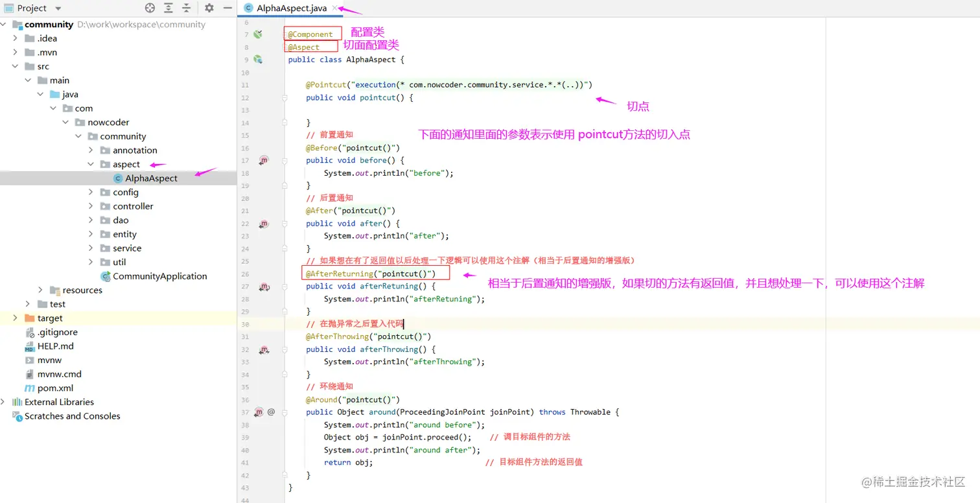The height and width of the screenshot is (503, 980).
Task: Close the AlphaAspect.java tab
Action: 334,8
